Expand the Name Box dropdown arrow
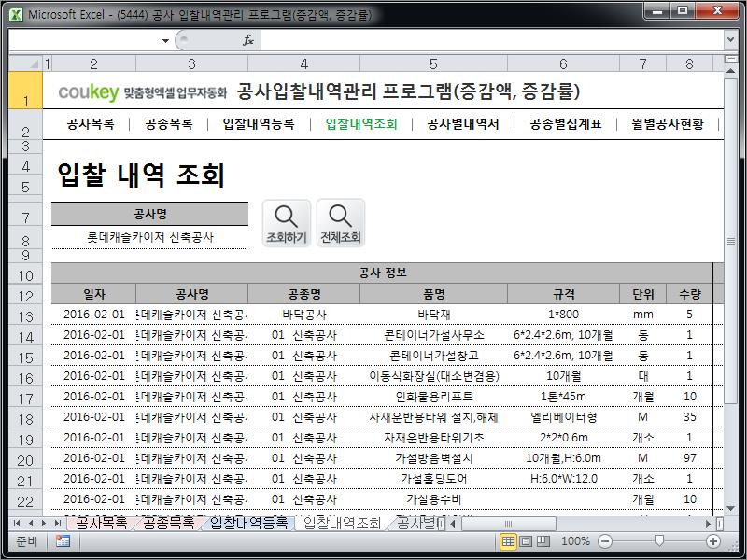Image resolution: width=747 pixels, height=560 pixels. tap(165, 41)
